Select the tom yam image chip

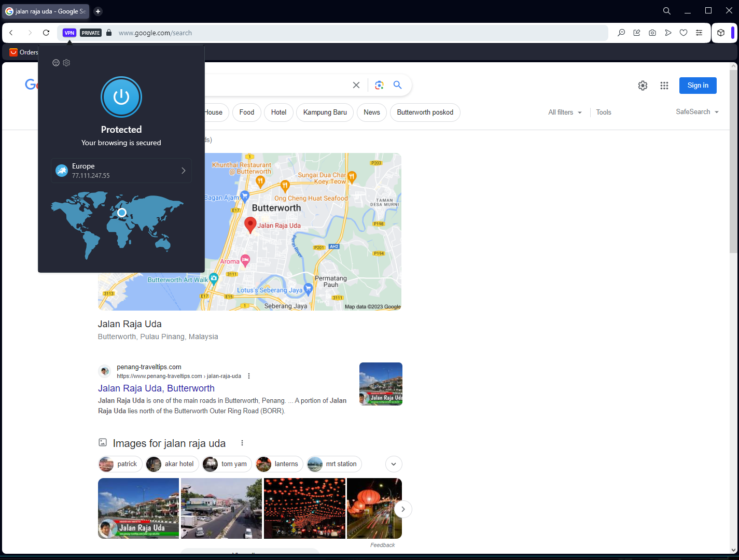click(x=227, y=464)
